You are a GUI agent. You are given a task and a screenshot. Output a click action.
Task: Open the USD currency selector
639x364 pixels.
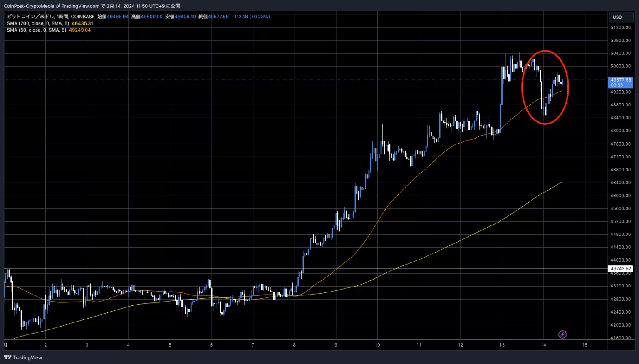(x=621, y=17)
